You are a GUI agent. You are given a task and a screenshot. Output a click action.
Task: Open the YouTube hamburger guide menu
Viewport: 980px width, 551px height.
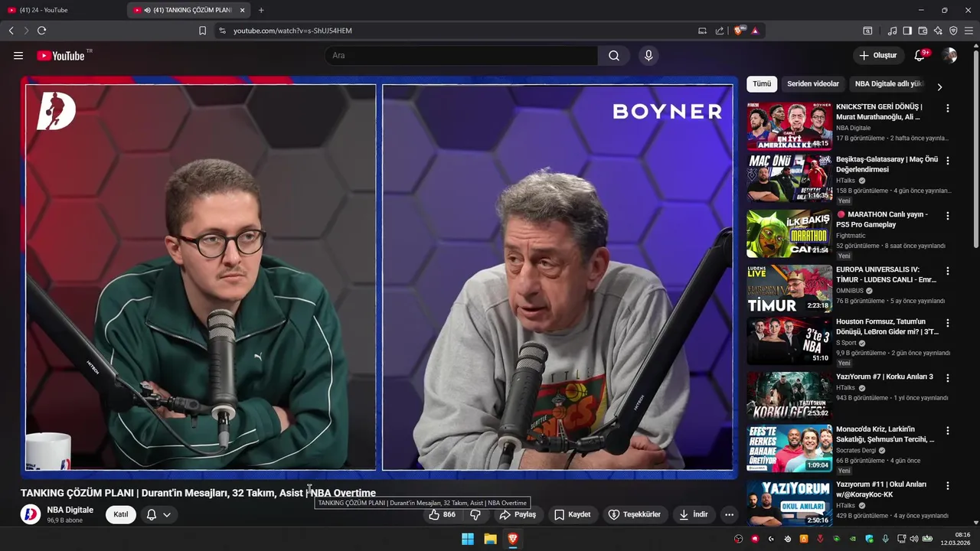pyautogui.click(x=18, y=55)
